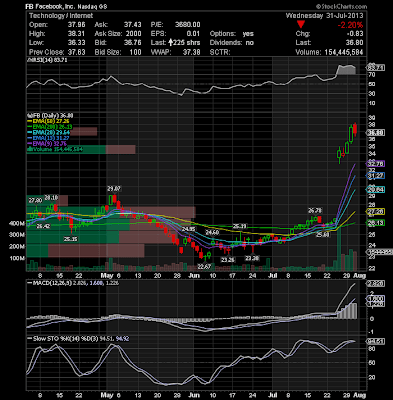393x400 pixels.
Task: Click the purple EMA(9) 32.76 legend entry
Action: [47, 144]
